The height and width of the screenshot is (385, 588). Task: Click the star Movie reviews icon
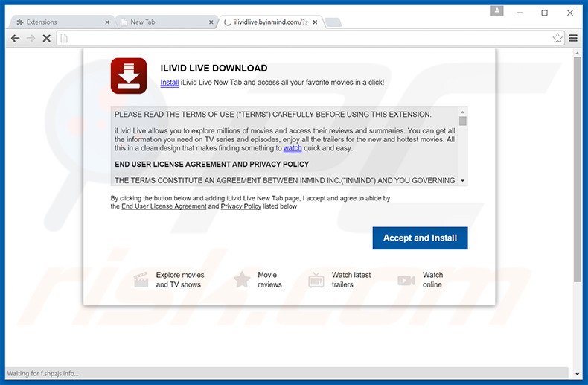tap(242, 280)
